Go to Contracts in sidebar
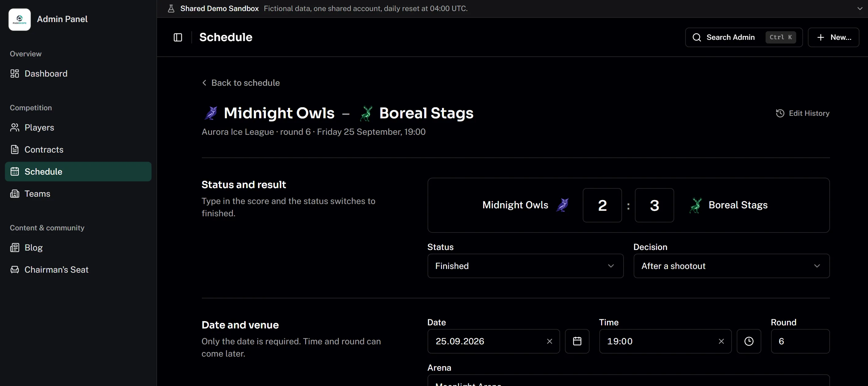The width and height of the screenshot is (868, 386). (78, 149)
